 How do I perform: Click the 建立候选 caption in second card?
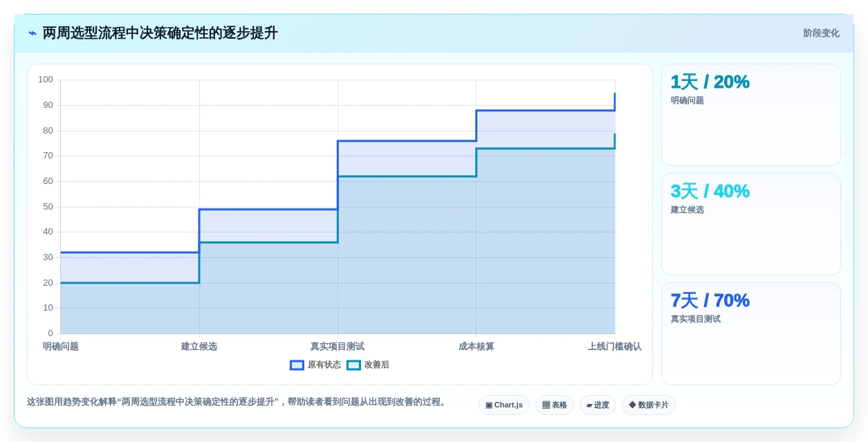(x=687, y=210)
